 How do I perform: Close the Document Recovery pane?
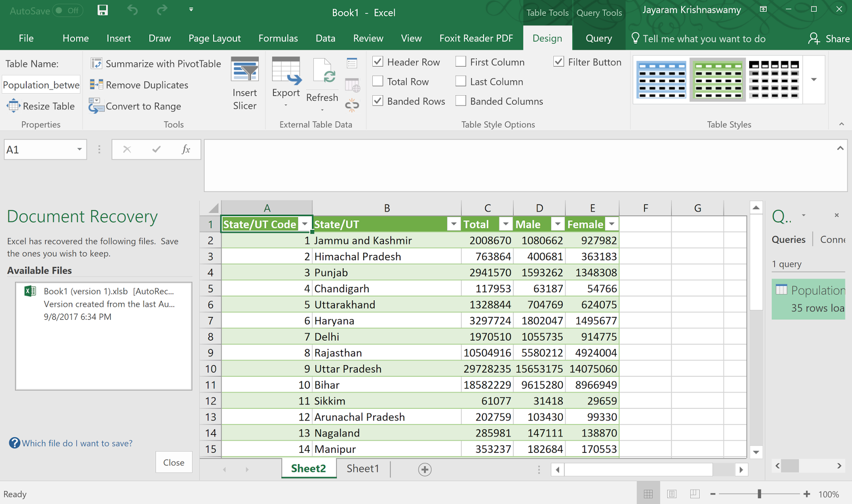[174, 462]
